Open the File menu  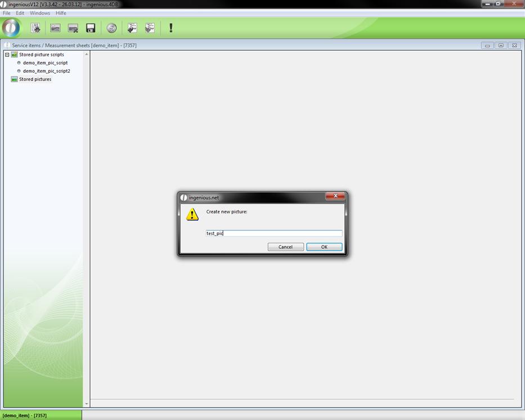pos(7,13)
